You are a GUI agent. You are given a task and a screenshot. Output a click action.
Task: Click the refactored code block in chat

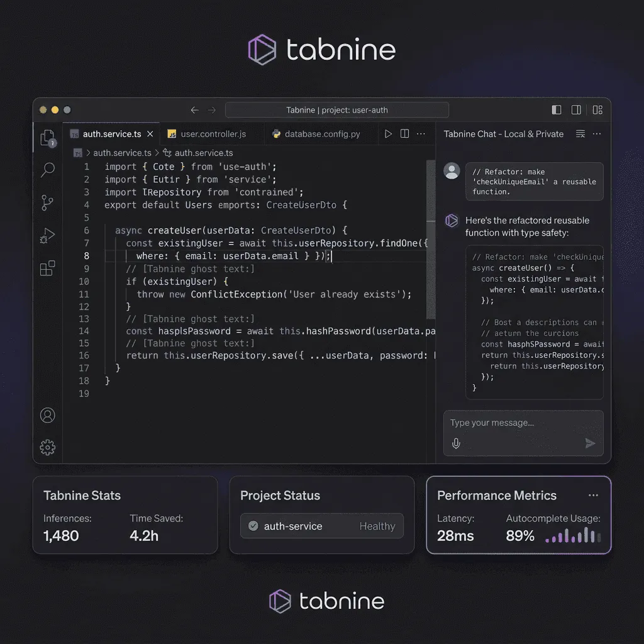pos(535,323)
